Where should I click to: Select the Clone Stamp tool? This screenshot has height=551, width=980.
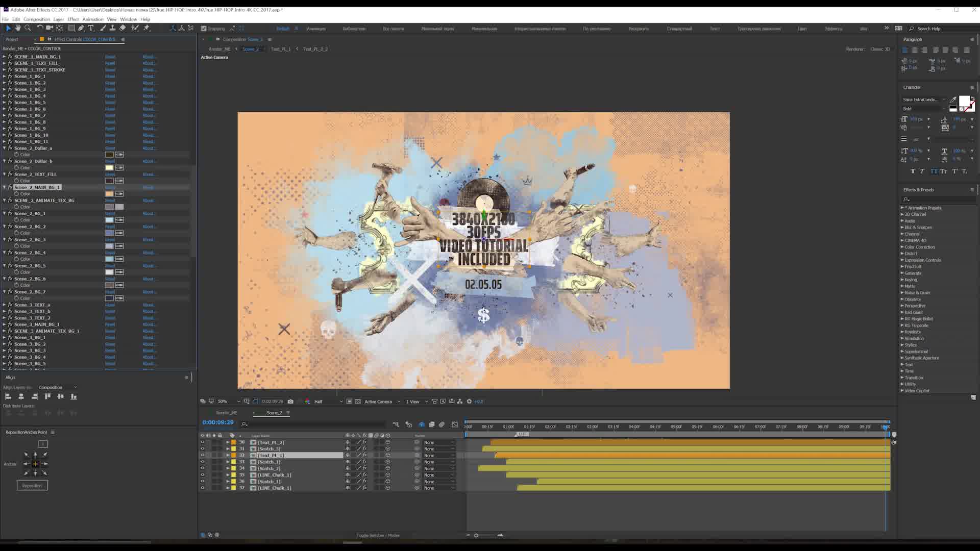[x=113, y=28]
